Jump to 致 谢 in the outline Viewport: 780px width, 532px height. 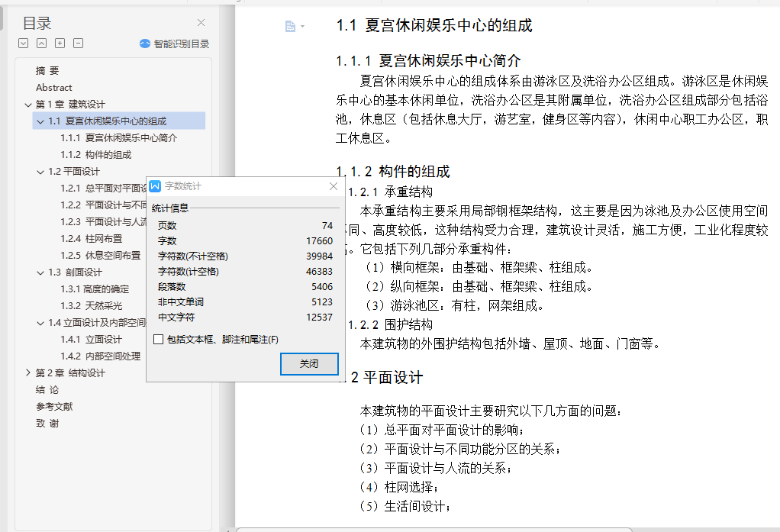(47, 424)
